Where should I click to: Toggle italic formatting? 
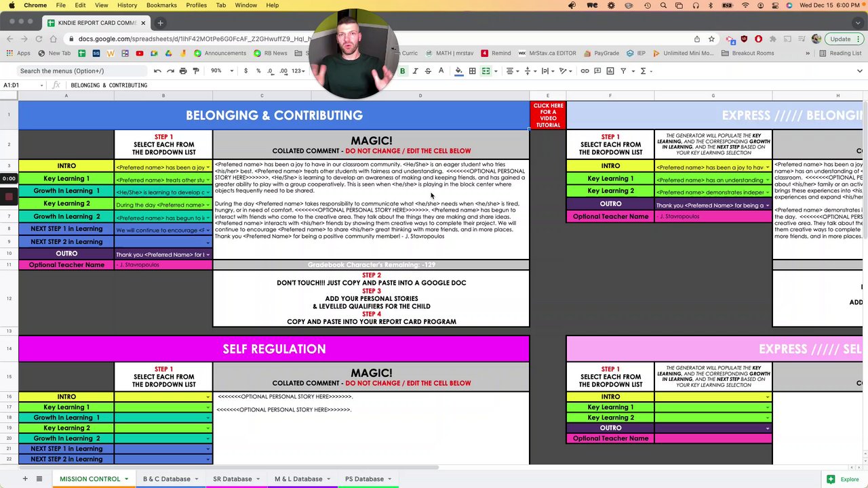pyautogui.click(x=415, y=70)
